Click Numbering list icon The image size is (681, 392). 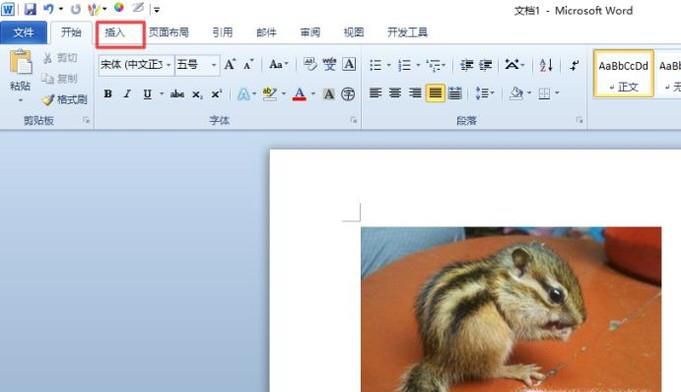tap(404, 65)
